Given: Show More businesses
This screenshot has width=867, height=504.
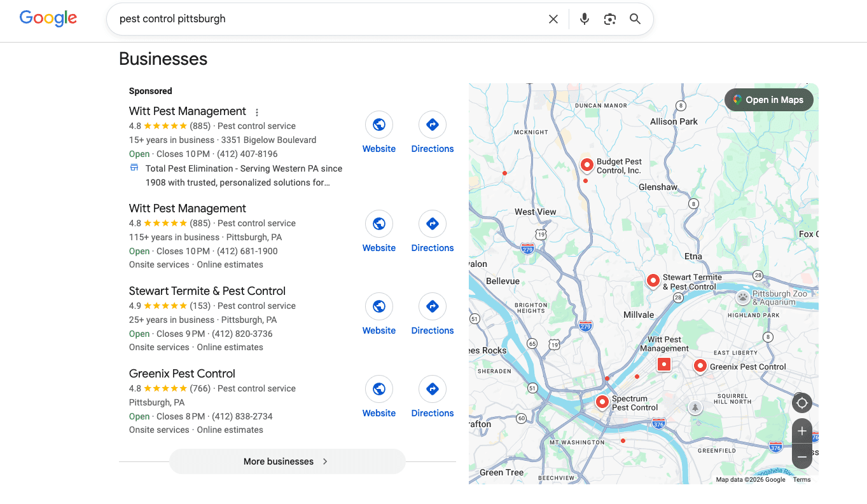Looking at the screenshot, I should pos(287,461).
